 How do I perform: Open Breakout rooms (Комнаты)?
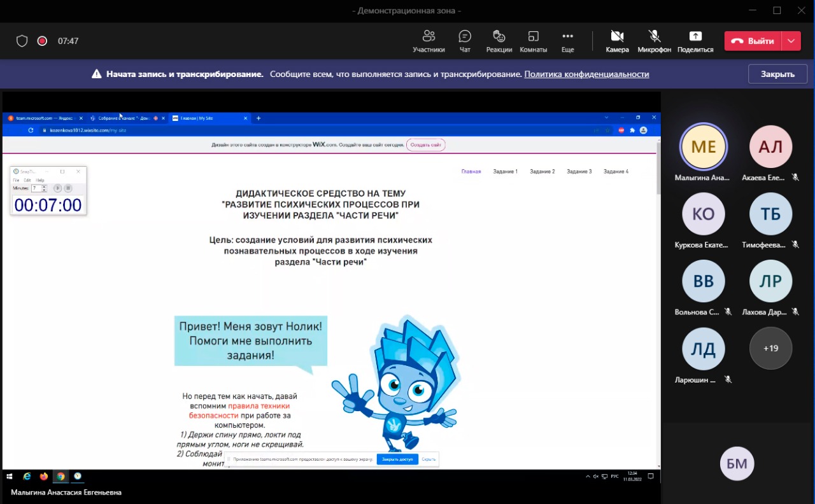[533, 41]
